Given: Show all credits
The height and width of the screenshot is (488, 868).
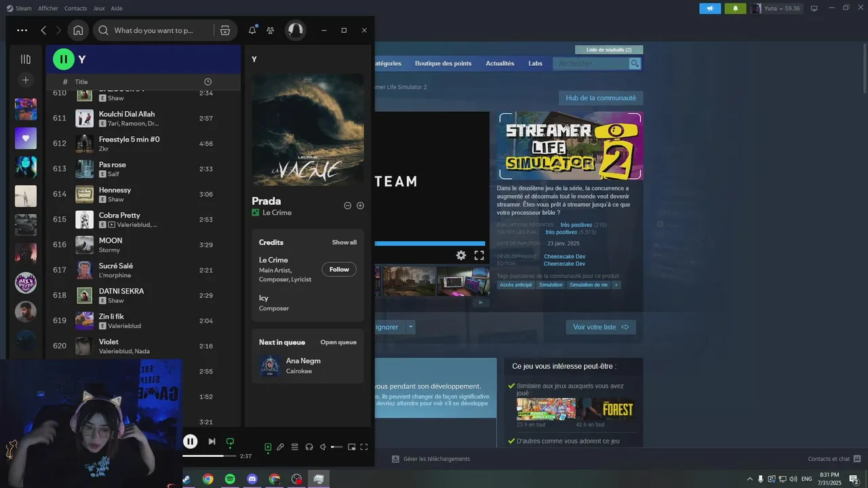Looking at the screenshot, I should point(344,243).
